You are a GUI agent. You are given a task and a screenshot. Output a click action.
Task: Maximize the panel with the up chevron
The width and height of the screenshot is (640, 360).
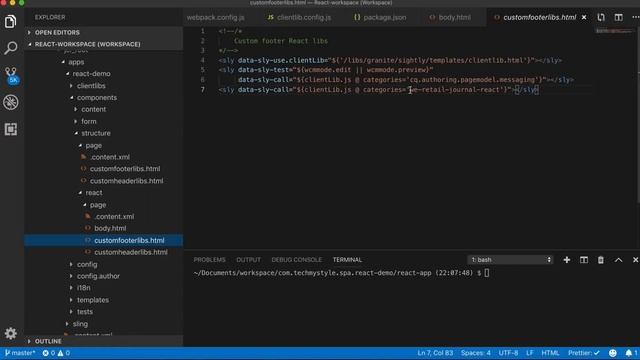coord(618,260)
